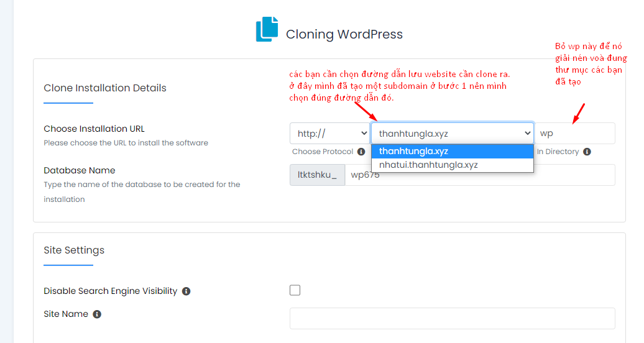Open the http:// protocol dropdown
Image resolution: width=644 pixels, height=343 pixels.
coord(329,133)
